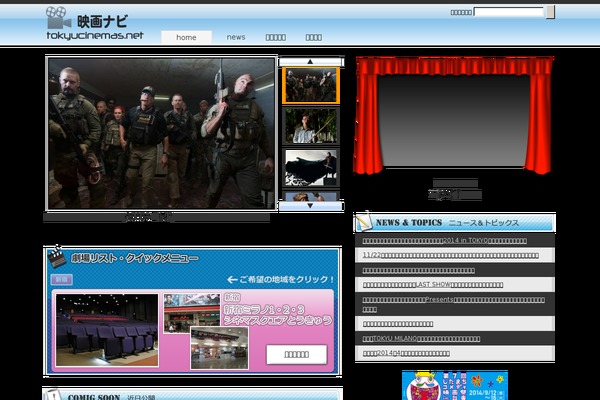Open the news item starting with 11/22

[x=450, y=255]
